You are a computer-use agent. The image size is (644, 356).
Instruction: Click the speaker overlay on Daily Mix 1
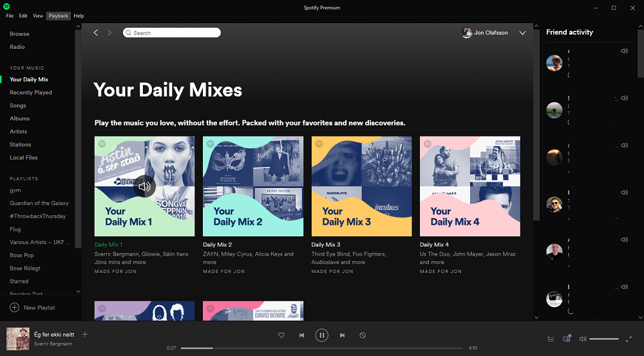[144, 187]
